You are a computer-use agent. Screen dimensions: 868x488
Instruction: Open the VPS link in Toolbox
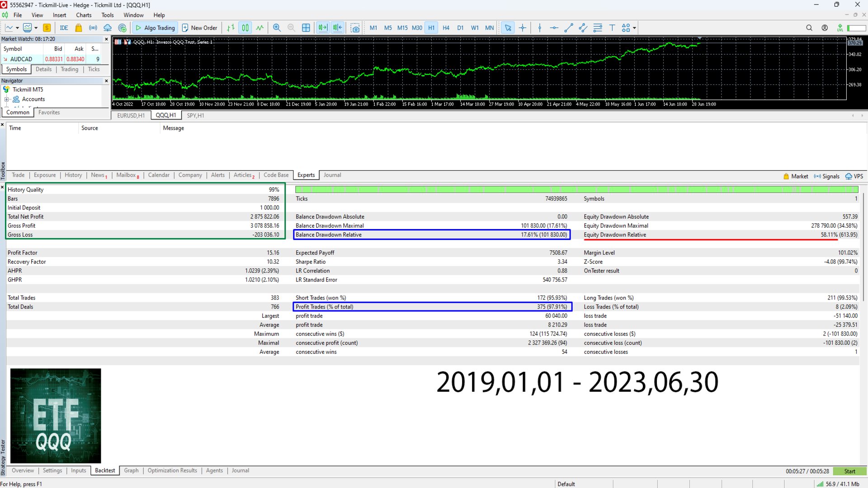(x=854, y=176)
